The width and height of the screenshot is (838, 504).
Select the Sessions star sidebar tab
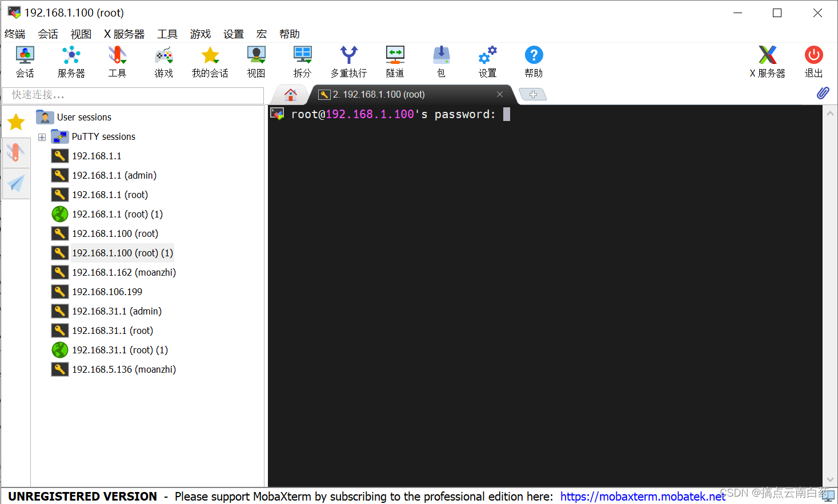[16, 122]
